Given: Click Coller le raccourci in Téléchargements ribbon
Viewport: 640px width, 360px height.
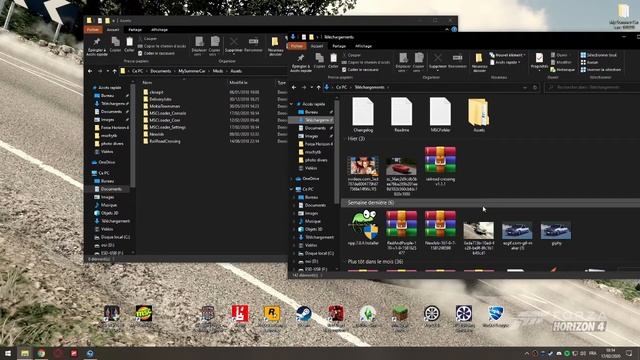Looking at the screenshot, I should pos(360,70).
